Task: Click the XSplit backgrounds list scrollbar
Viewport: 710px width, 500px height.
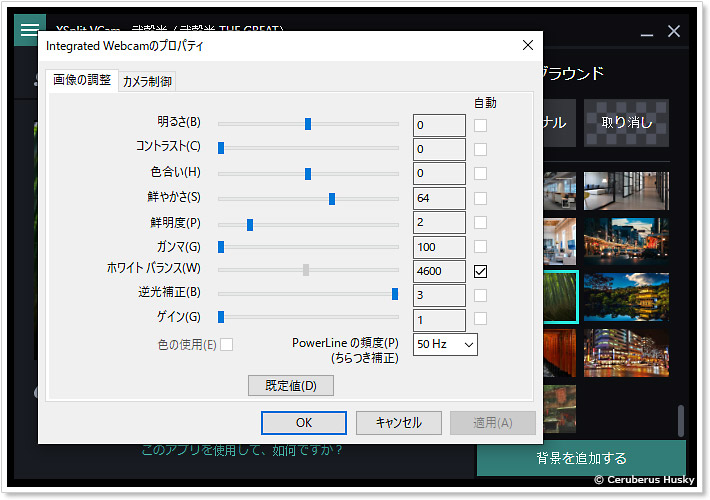Action: 681,420
